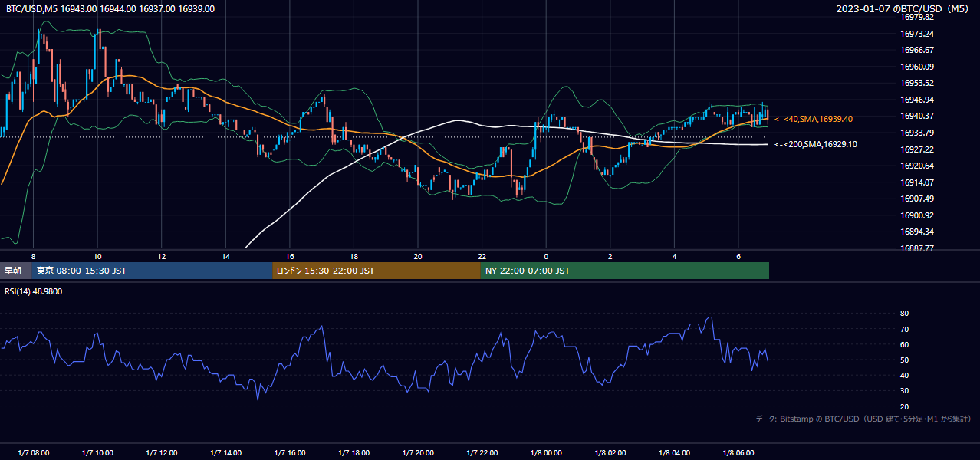Click the price axis label 16973.24

[917, 34]
